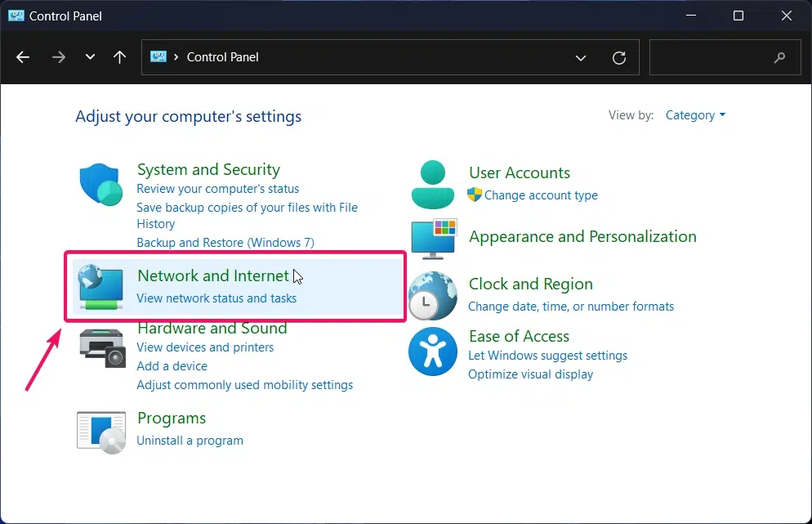The height and width of the screenshot is (524, 812).
Task: Open the Clock and Region globe icon
Action: [x=432, y=295]
